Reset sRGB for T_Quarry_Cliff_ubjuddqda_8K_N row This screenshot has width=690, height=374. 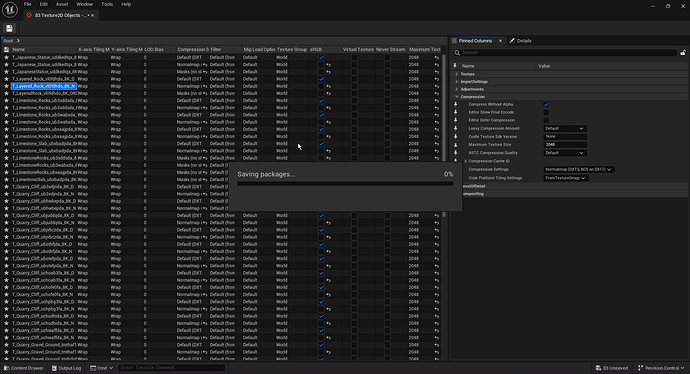(328, 223)
